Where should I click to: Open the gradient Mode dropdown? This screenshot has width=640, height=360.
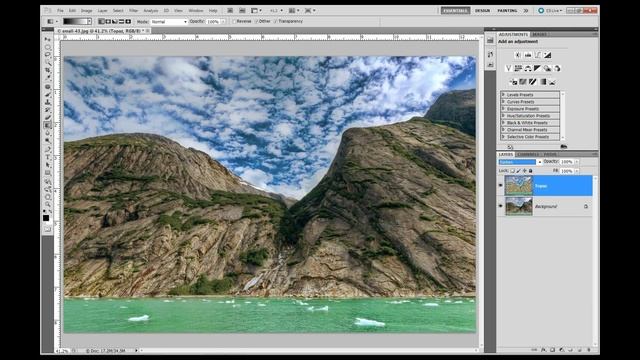pyautogui.click(x=169, y=22)
